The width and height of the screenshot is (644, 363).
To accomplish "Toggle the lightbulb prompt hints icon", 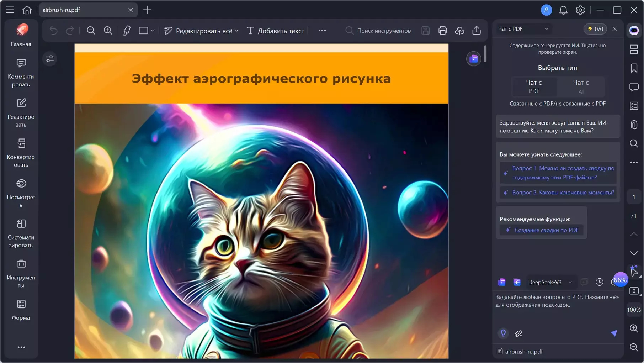I will coord(503,333).
